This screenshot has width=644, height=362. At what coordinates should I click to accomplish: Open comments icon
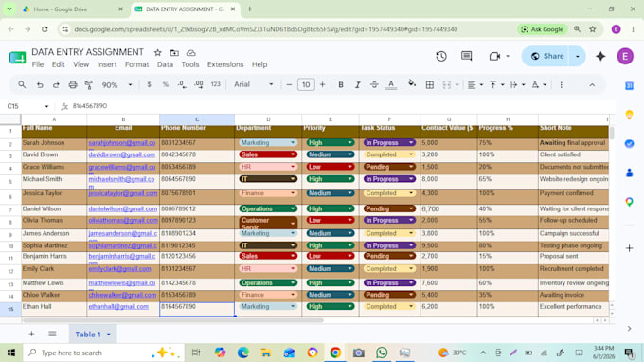[466, 56]
